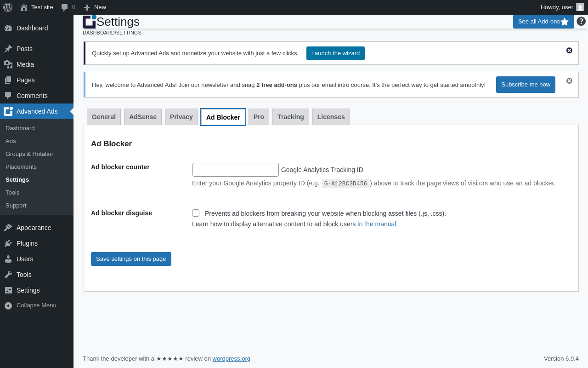Switch to the Tracking tab
Image resolution: width=588 pixels, height=368 pixels.
[290, 117]
